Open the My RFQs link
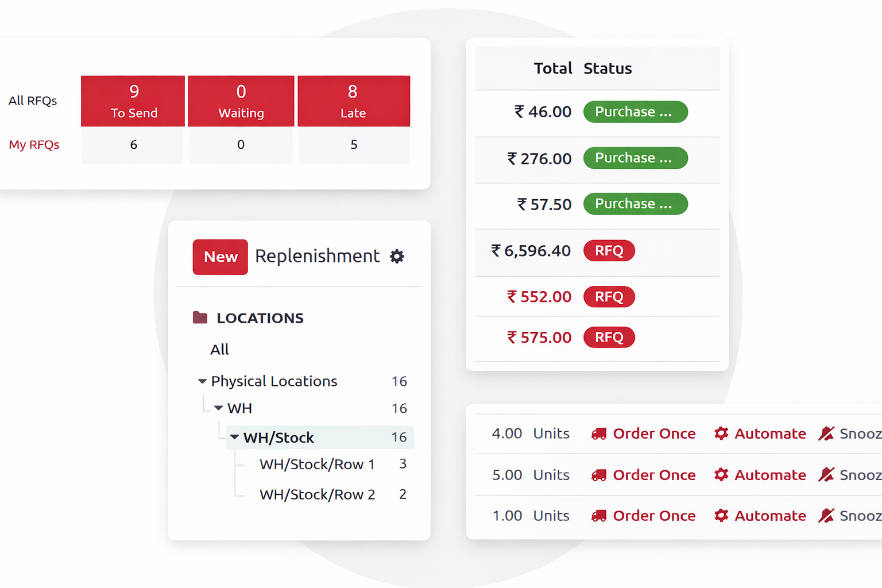This screenshot has width=882, height=588. point(34,145)
